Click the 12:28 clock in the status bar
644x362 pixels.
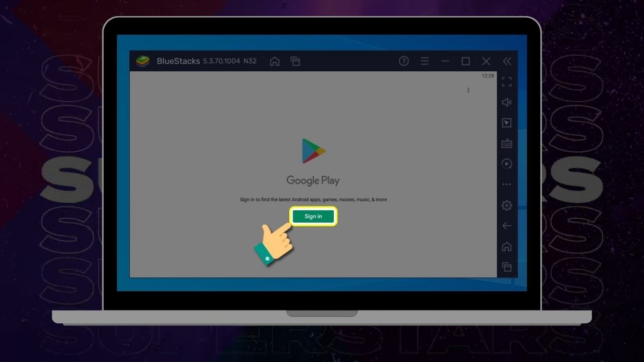488,76
